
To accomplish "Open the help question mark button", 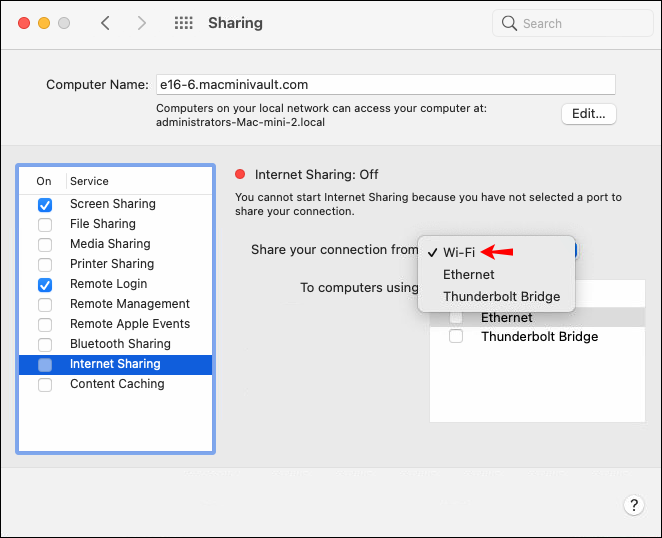I will tap(632, 505).
